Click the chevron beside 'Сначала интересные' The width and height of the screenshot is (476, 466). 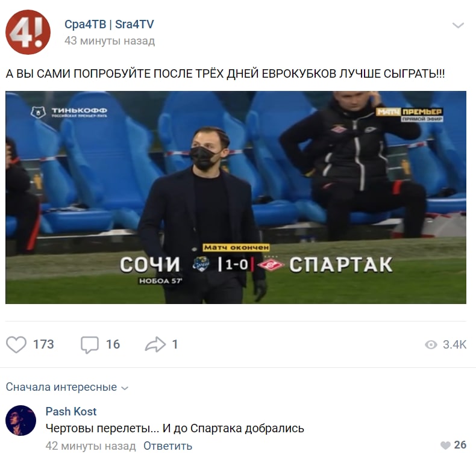tap(125, 388)
